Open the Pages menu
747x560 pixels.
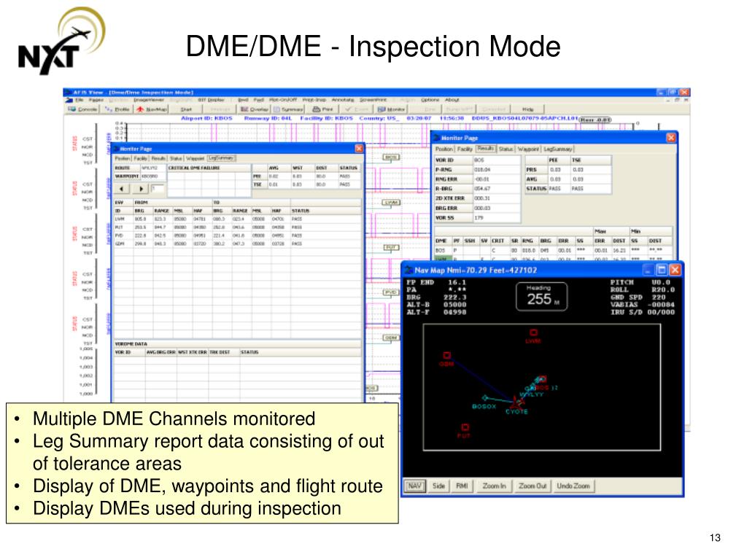tap(96, 100)
